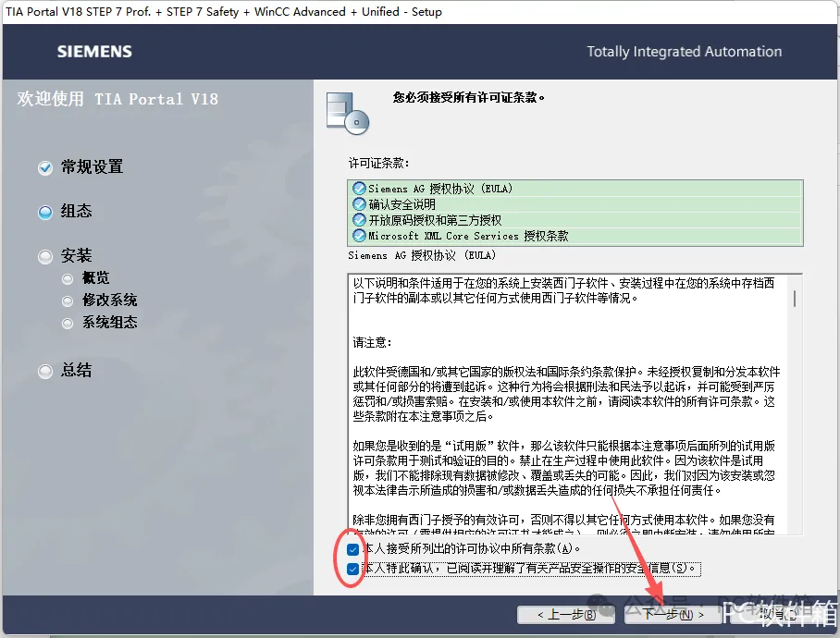The image size is (840, 638).
Task: Click the computer and disc setup icon
Action: click(x=348, y=113)
